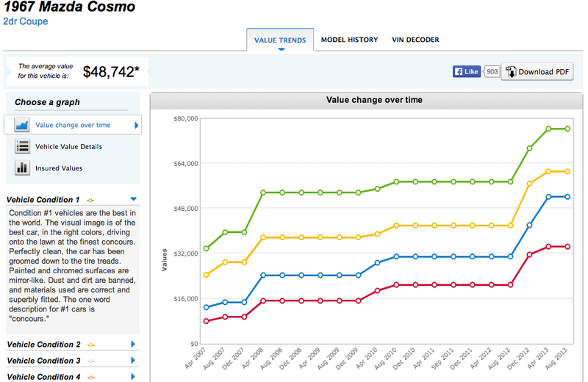This screenshot has width=588, height=382.
Task: Click the $80,000 y-axis label
Action: tap(186, 118)
